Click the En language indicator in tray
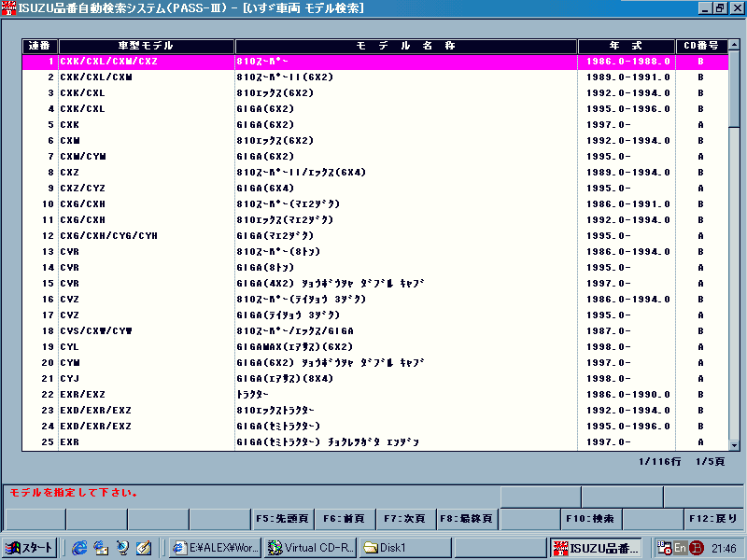The width and height of the screenshot is (747, 560). (680, 548)
